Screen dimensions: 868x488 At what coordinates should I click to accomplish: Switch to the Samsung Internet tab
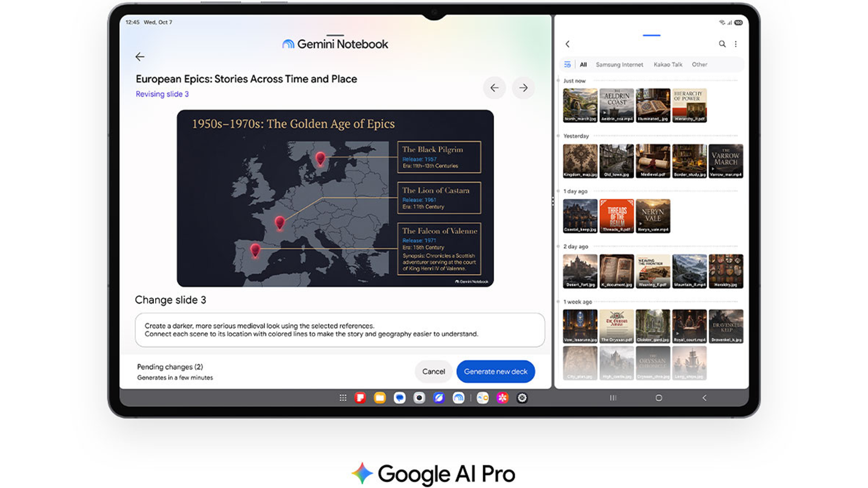(x=619, y=65)
